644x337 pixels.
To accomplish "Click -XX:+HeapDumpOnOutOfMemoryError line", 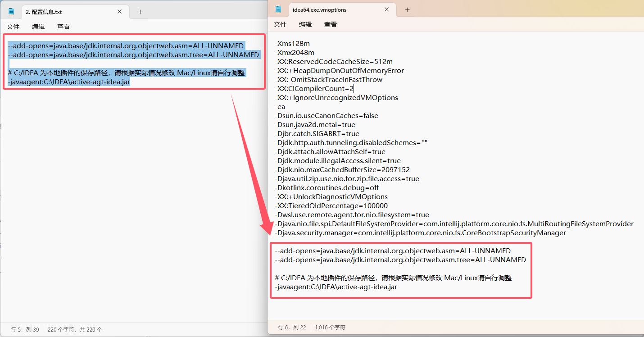I will click(x=339, y=71).
